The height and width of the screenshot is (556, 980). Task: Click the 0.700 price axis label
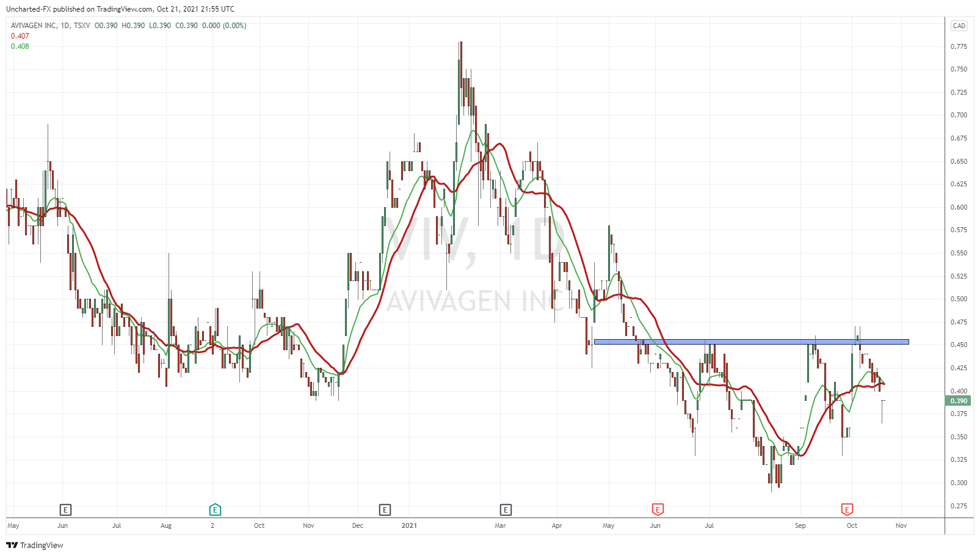959,115
